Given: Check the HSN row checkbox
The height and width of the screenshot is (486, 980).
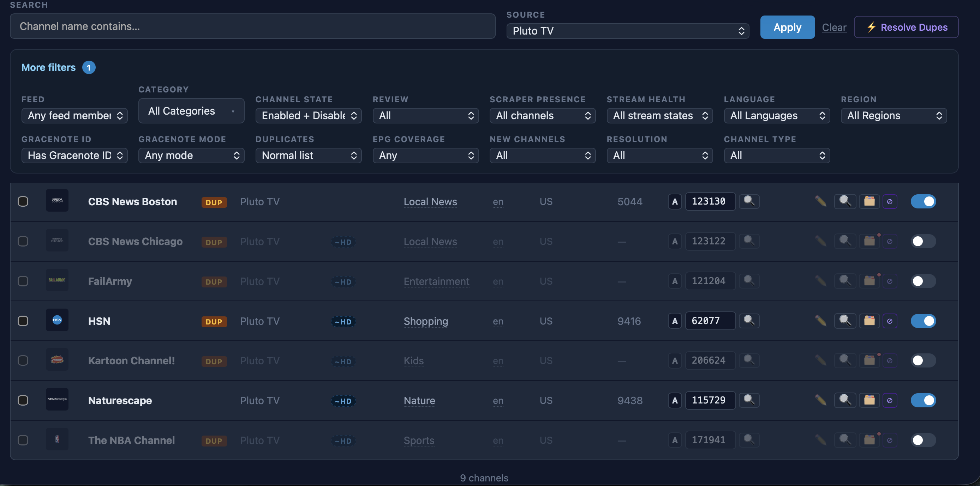Looking at the screenshot, I should pos(23,321).
